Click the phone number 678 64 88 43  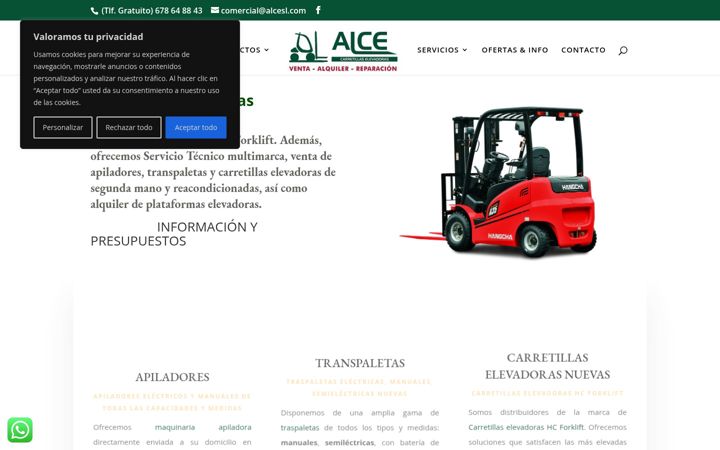pyautogui.click(x=179, y=11)
